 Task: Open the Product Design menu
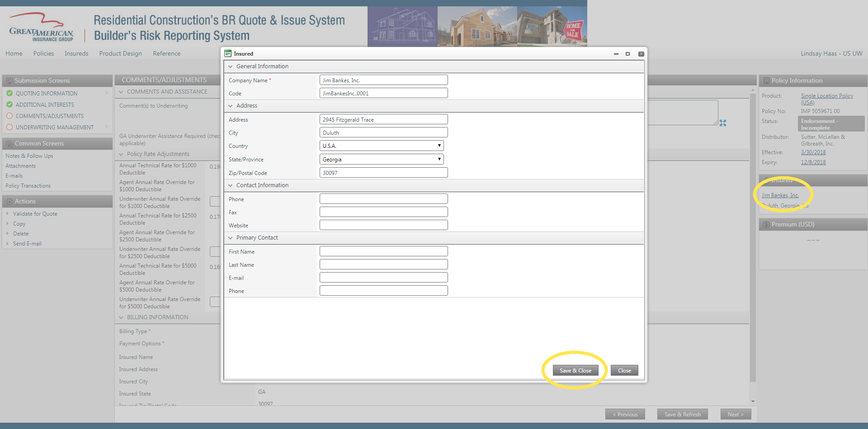[x=120, y=53]
